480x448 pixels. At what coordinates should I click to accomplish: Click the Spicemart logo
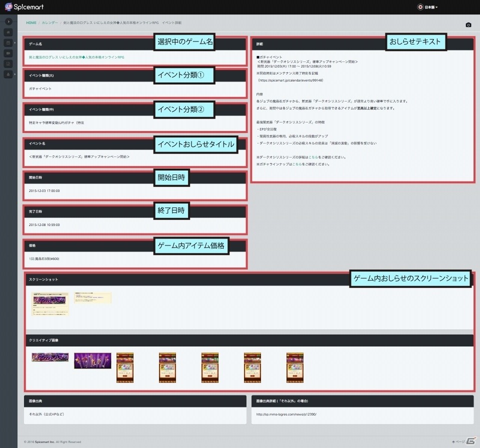click(24, 6)
